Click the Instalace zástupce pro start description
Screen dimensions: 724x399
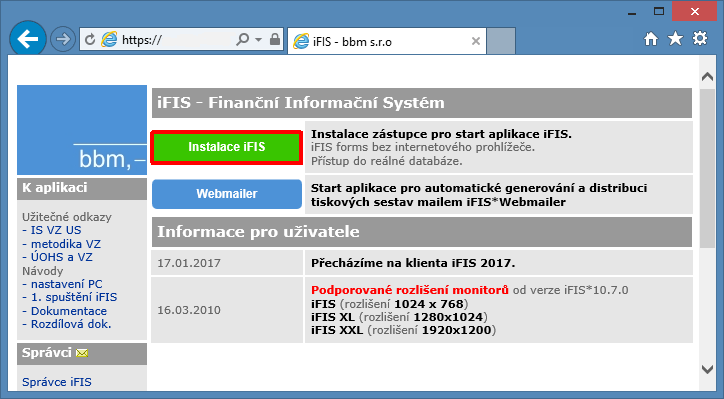(x=441, y=134)
